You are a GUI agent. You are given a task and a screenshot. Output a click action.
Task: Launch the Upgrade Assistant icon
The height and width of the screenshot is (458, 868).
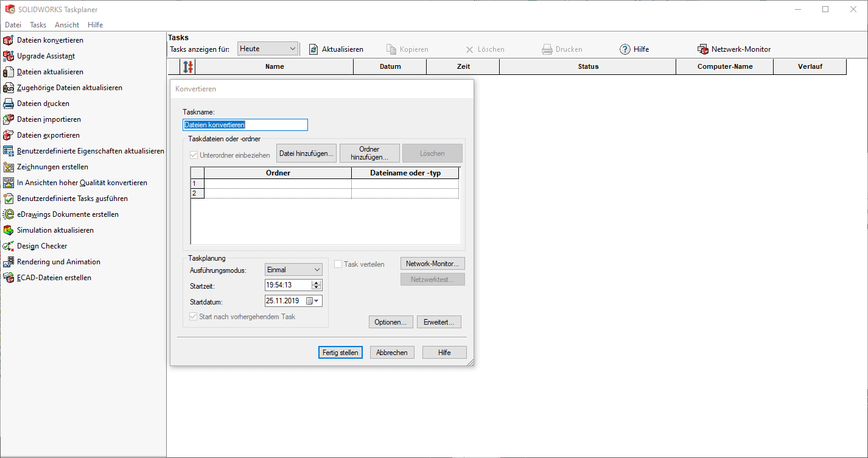point(8,56)
